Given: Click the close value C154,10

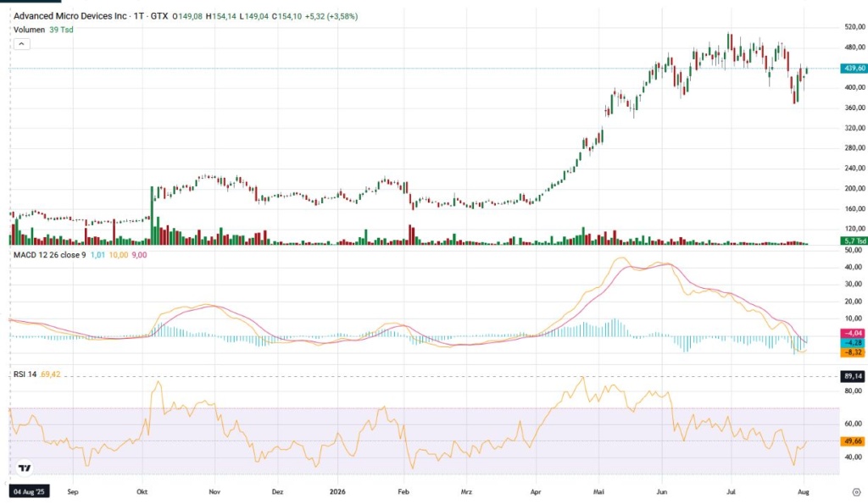Looking at the screenshot, I should [x=287, y=17].
